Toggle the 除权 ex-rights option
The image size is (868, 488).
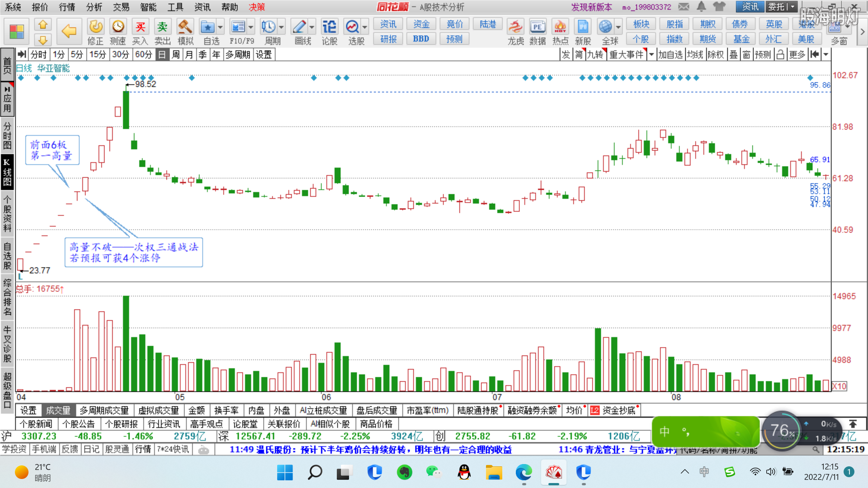[x=716, y=55]
